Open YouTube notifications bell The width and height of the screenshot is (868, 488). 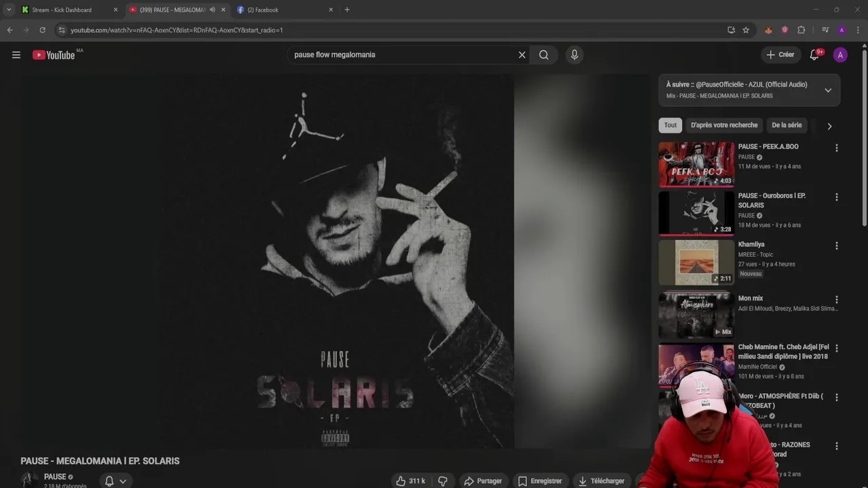pos(814,55)
